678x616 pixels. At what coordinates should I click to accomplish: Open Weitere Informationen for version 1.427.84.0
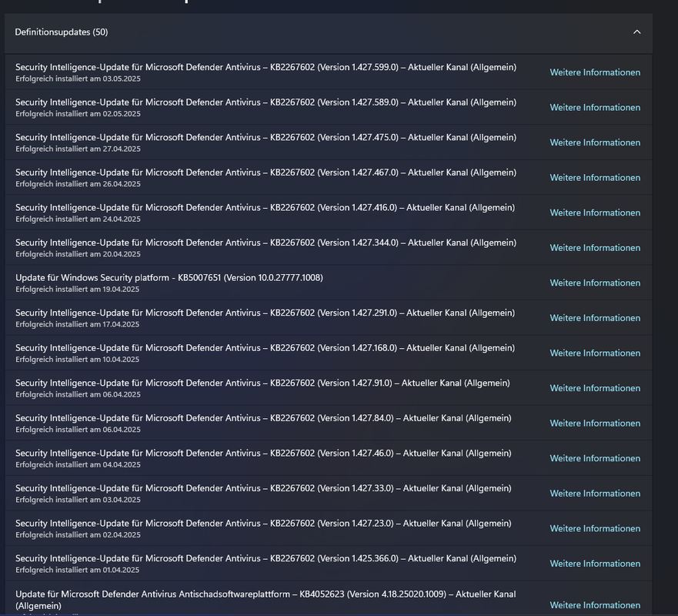(595, 423)
